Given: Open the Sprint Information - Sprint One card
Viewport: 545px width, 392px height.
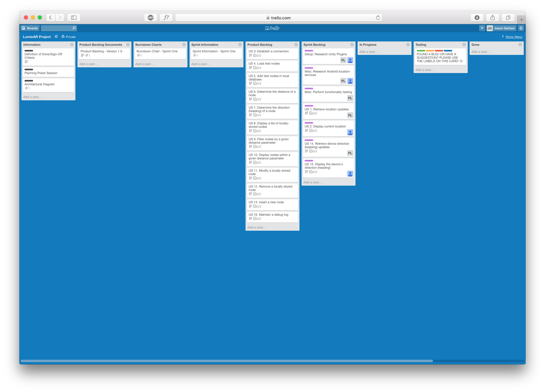Looking at the screenshot, I should pos(216,53).
